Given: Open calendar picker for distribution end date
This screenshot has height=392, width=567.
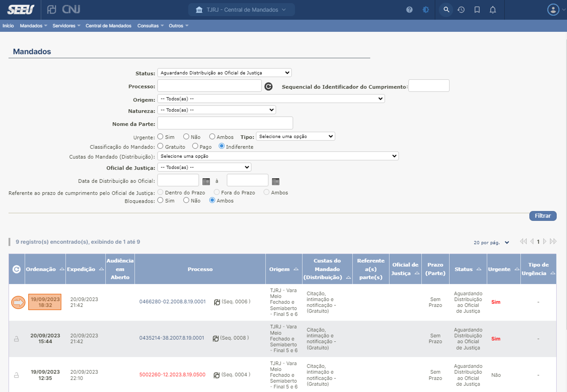Looking at the screenshot, I should click(x=275, y=182).
